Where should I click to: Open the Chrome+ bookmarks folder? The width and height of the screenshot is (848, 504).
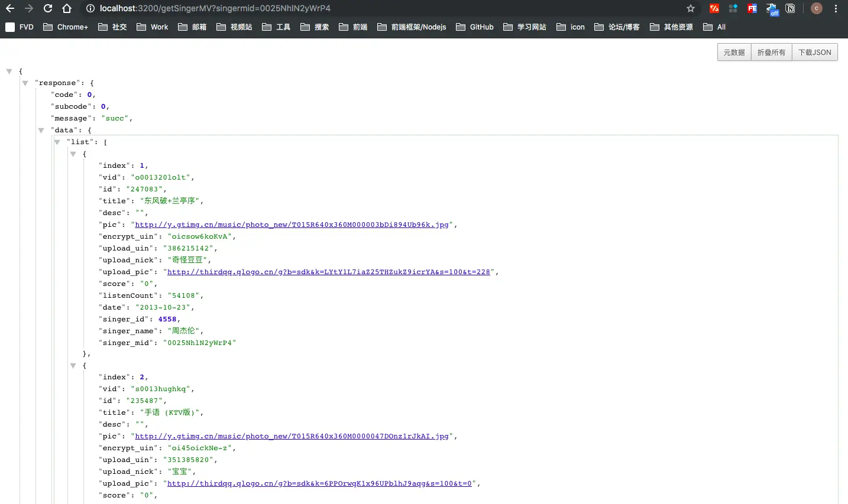pos(66,27)
